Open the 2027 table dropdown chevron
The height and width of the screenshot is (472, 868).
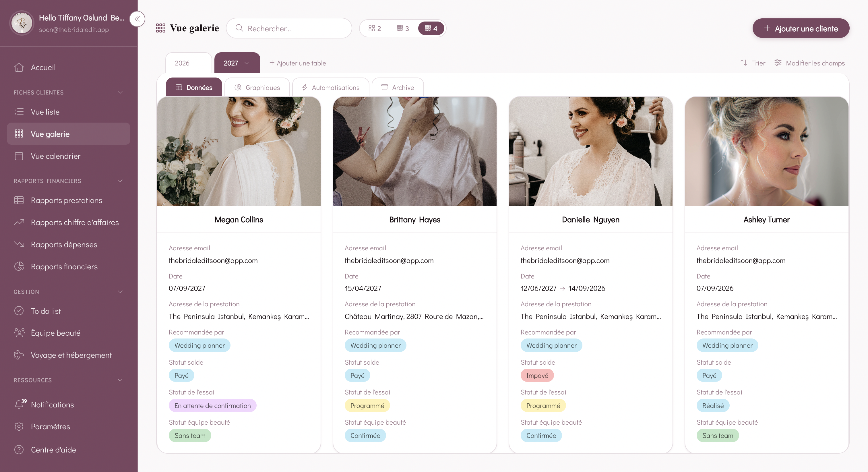247,63
